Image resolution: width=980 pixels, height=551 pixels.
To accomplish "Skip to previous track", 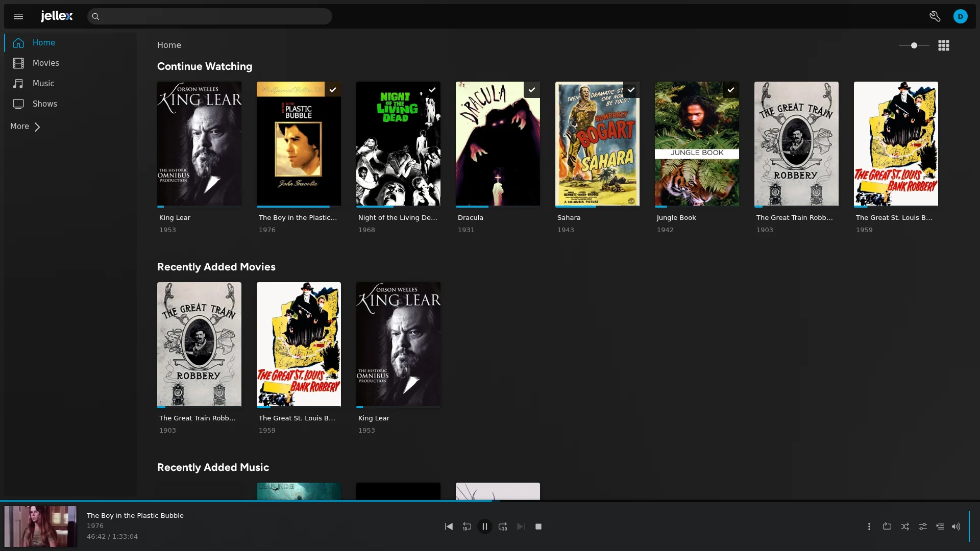I will point(449,527).
